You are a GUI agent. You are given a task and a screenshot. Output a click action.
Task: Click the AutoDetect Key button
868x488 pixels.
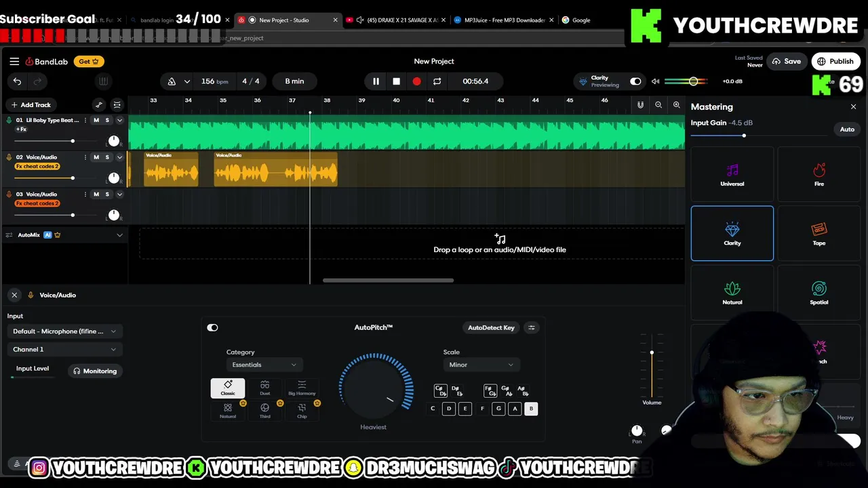(x=491, y=327)
